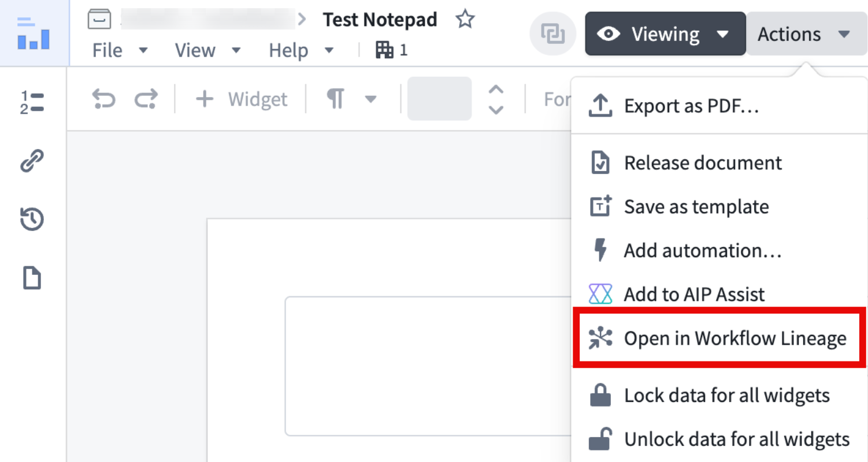
Task: Select the outline list icon in left sidebar
Action: pyautogui.click(x=33, y=102)
